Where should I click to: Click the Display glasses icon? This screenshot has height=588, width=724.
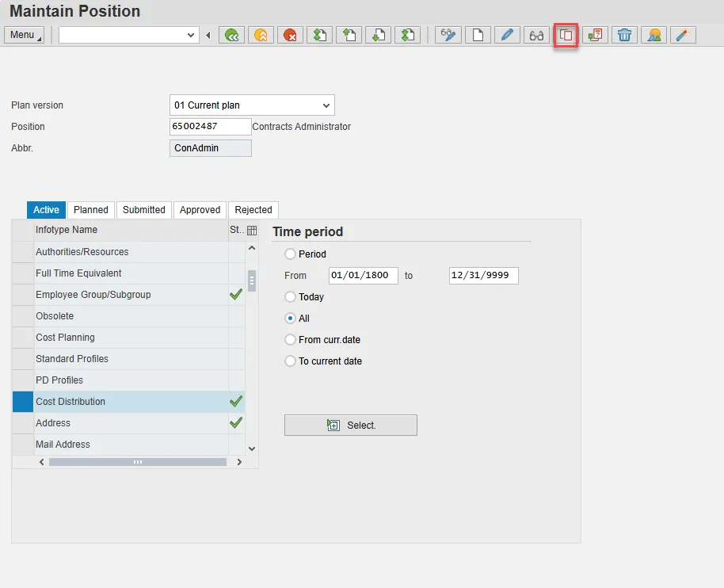pos(536,35)
